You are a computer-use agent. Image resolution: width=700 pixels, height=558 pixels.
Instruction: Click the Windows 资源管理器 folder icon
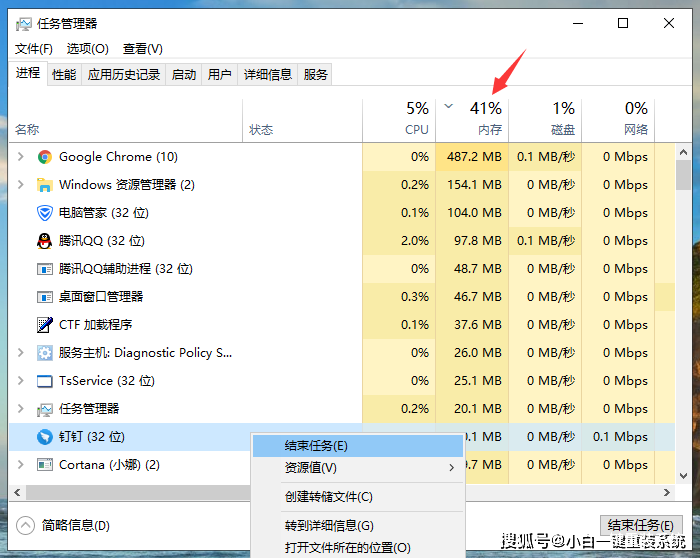pyautogui.click(x=45, y=185)
